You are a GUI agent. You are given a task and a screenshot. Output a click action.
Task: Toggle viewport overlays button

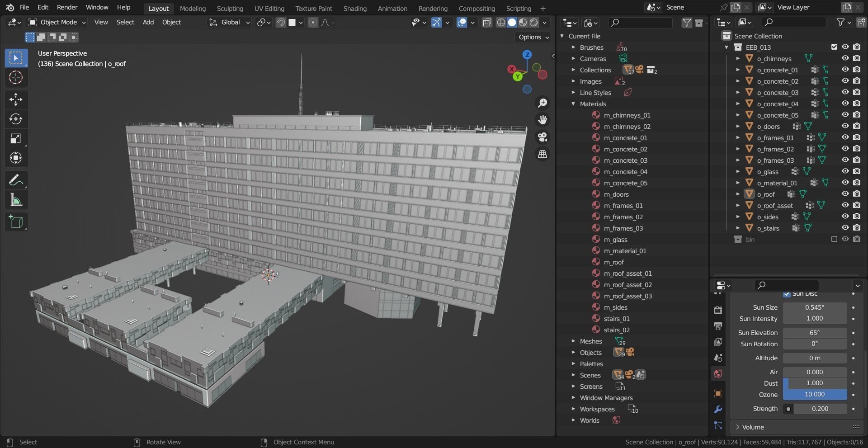(462, 23)
